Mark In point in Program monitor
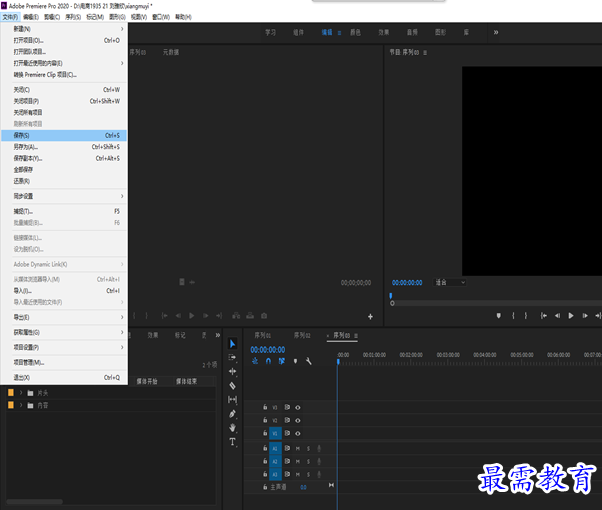The image size is (602, 510). pos(513,316)
